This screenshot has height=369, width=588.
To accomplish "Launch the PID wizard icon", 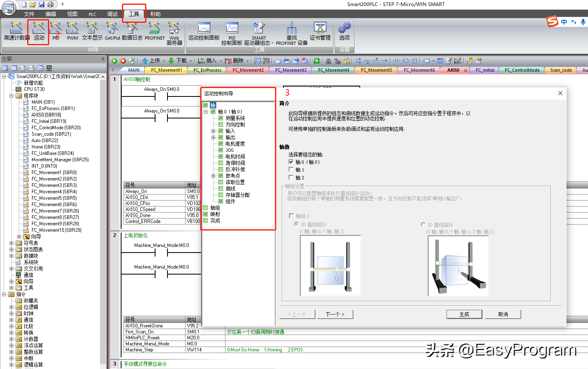I will point(56,31).
